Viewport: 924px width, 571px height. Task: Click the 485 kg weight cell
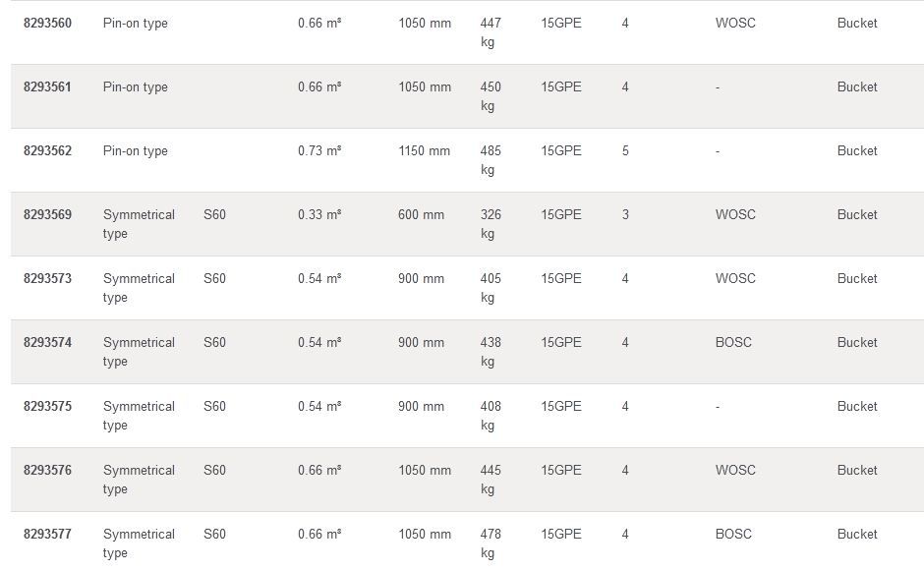click(491, 160)
